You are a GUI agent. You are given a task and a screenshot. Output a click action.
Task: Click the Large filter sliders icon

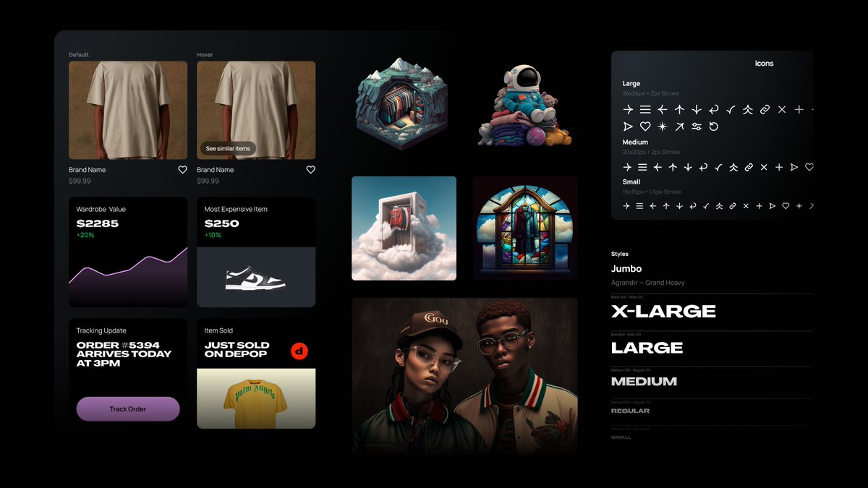pos(697,127)
